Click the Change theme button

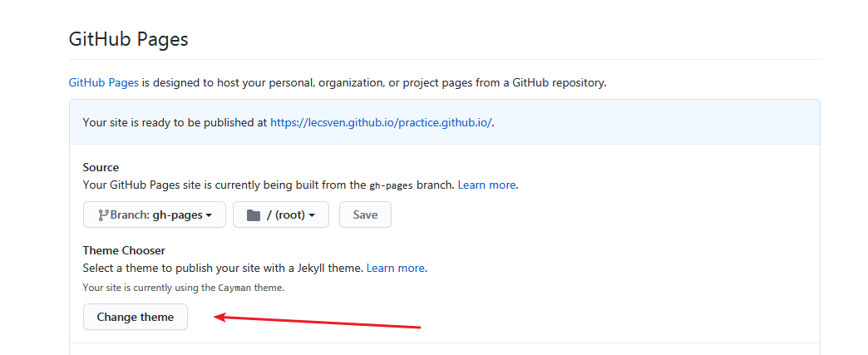pos(135,317)
